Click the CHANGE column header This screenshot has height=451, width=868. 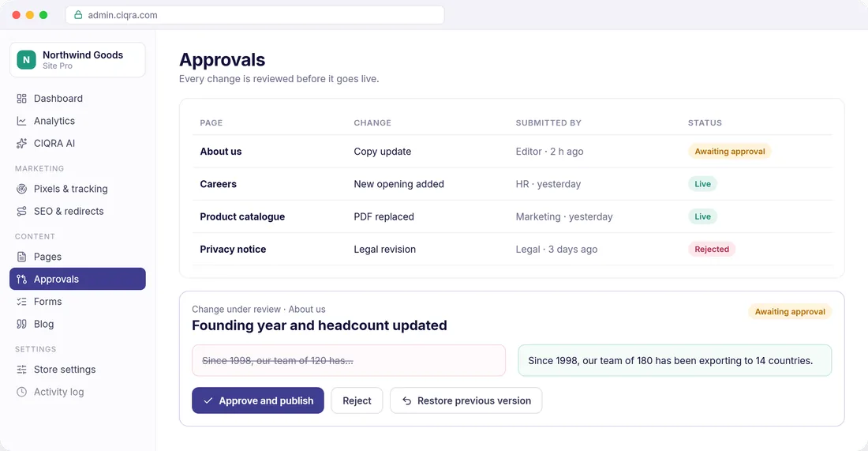tap(372, 123)
